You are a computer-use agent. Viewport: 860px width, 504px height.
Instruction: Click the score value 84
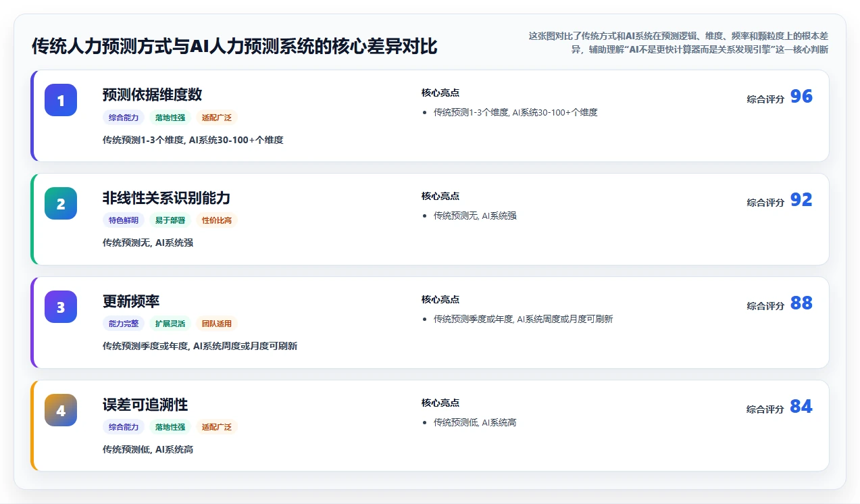(801, 407)
